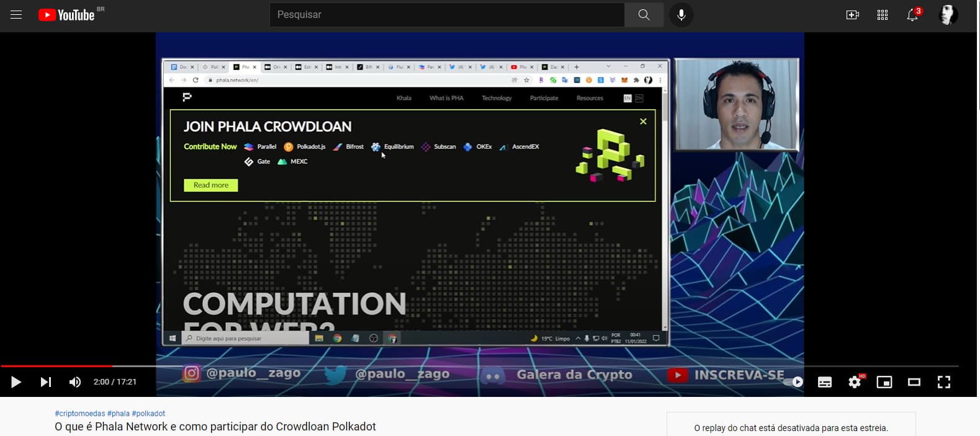Play the video

[x=16, y=382]
